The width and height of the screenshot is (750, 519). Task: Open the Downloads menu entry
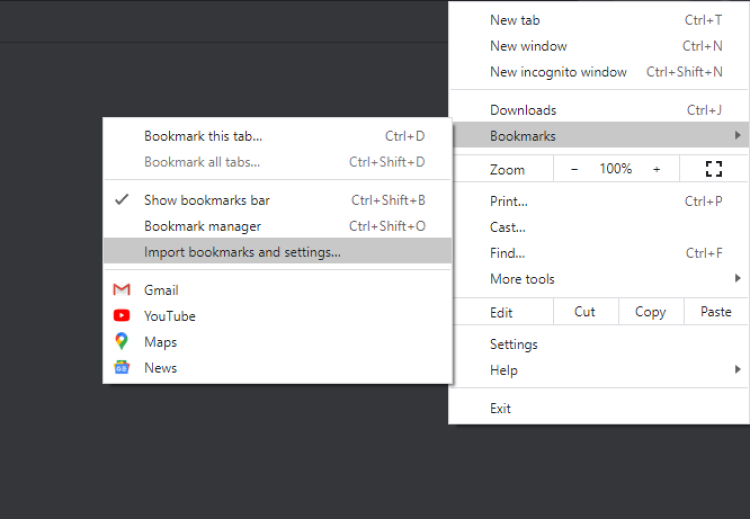[523, 110]
